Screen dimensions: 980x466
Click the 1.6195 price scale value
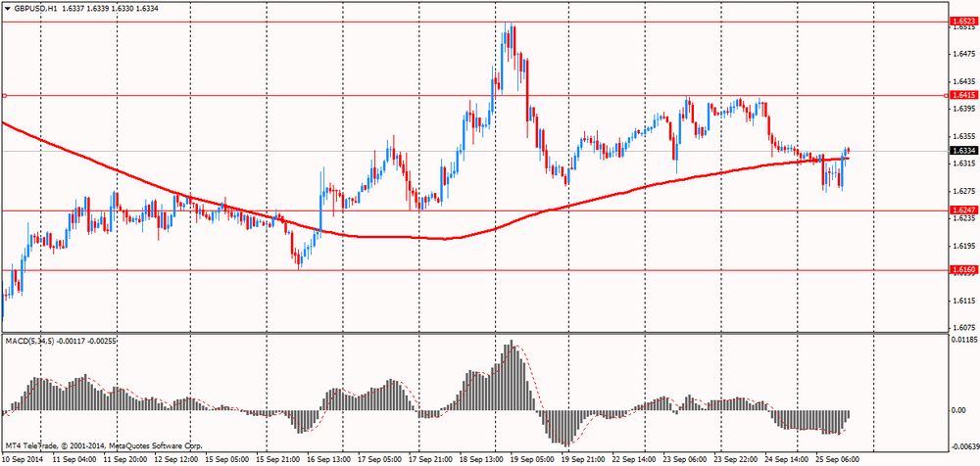[962, 246]
